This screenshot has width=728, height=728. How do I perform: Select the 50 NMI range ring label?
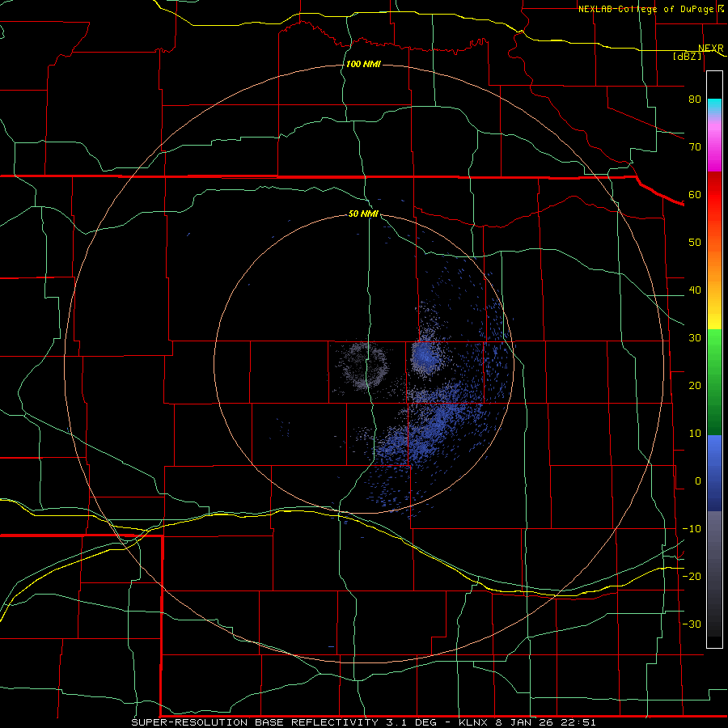(363, 214)
